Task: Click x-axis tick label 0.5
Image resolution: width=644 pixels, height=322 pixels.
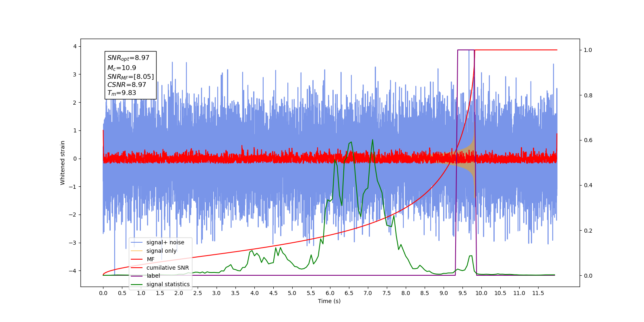Action: click(x=122, y=293)
